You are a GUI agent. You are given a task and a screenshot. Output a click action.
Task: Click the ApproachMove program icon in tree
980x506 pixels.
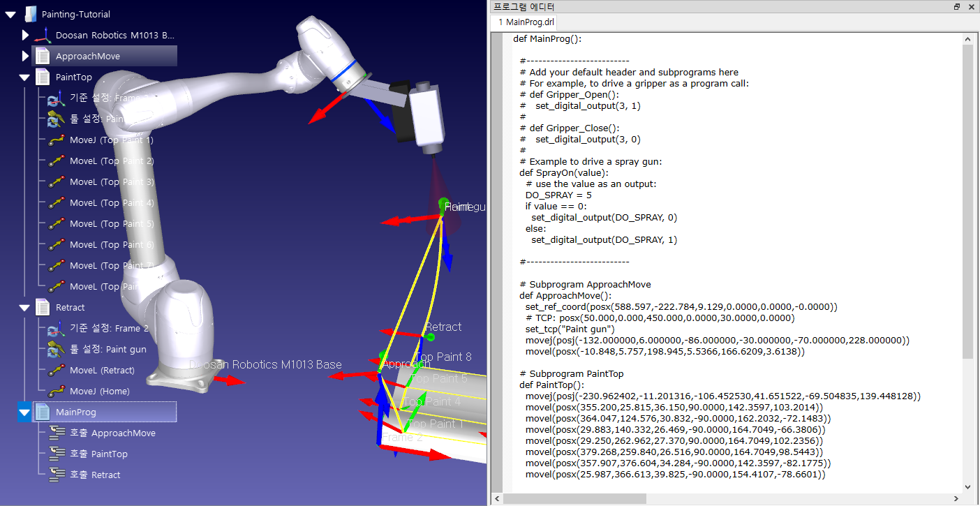click(43, 56)
